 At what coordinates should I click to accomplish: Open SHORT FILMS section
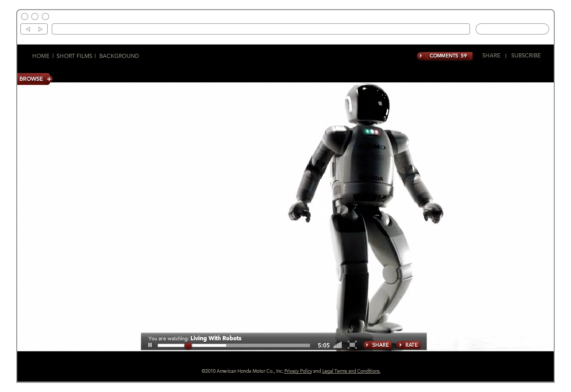click(74, 56)
